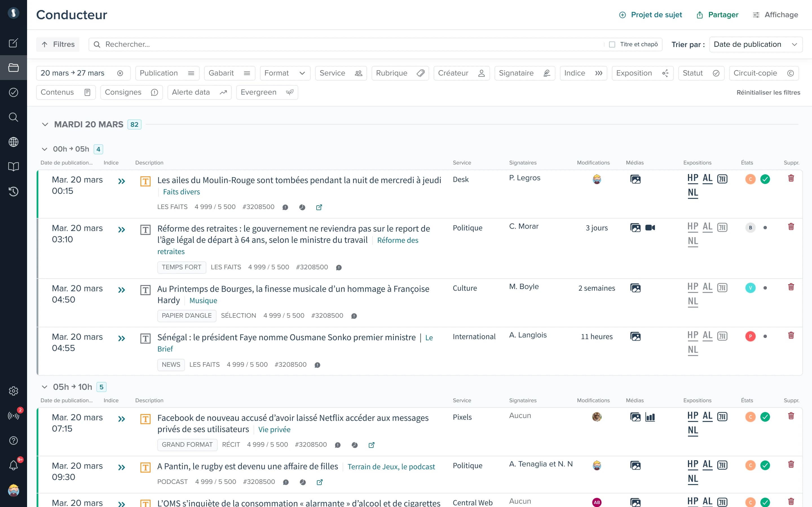
Task: Open the external link icon for the Moulin-Rouge article
Action: pyautogui.click(x=319, y=207)
